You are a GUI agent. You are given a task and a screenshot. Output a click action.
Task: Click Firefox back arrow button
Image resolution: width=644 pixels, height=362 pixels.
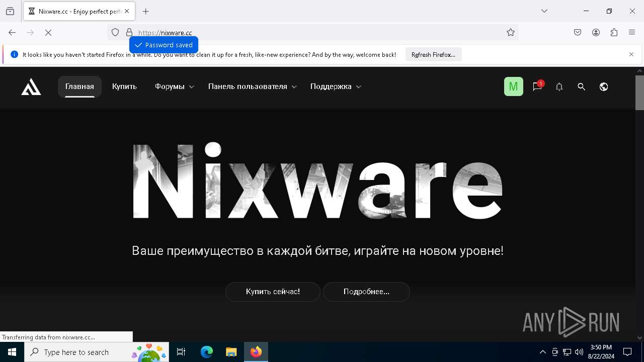pos(12,32)
